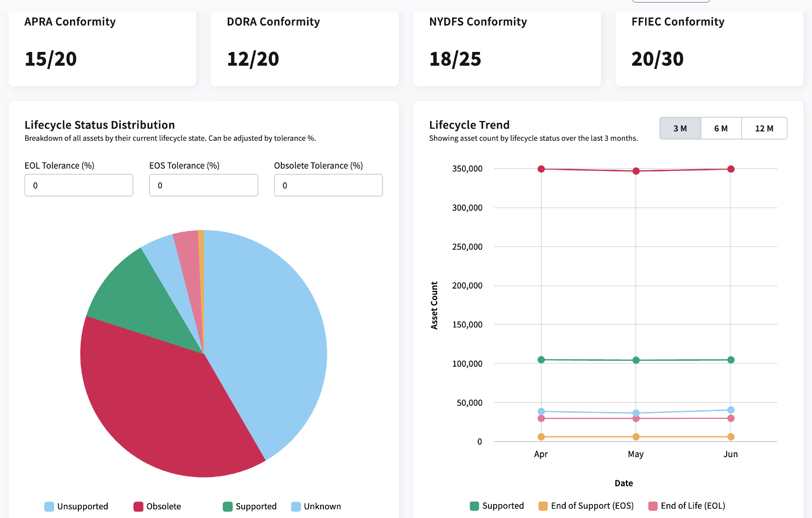Click the light-blue line's April point

pos(541,411)
